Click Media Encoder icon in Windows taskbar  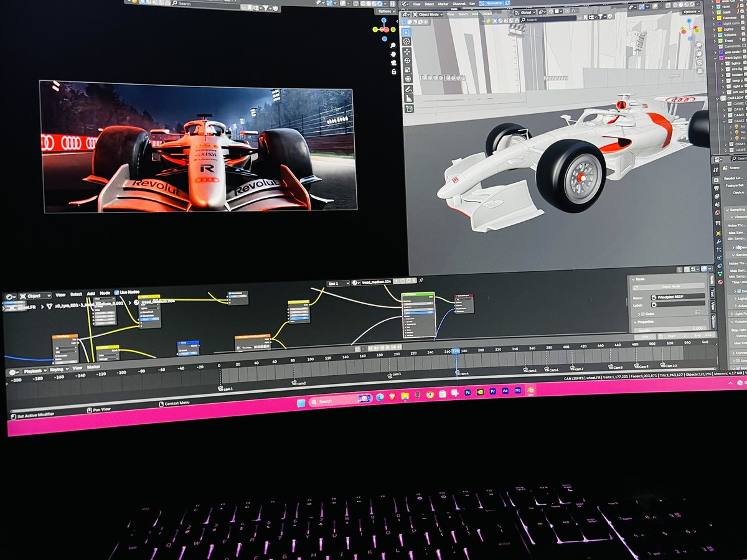(x=518, y=390)
